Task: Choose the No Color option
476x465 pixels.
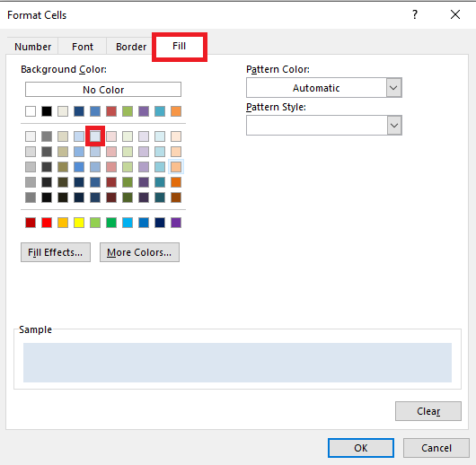Action: [103, 90]
